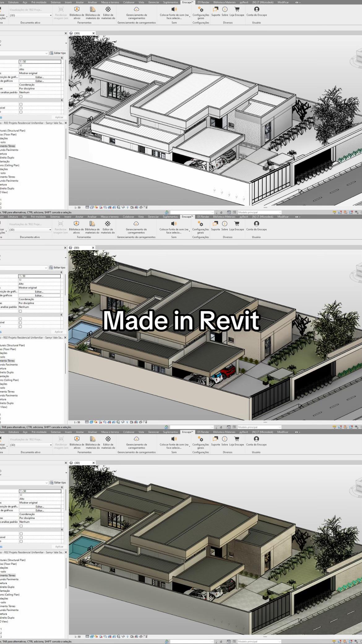Click Editar... in the 'de gráficos' row, white-model window
The width and height of the screenshot is (362, 644).
pos(40,81)
